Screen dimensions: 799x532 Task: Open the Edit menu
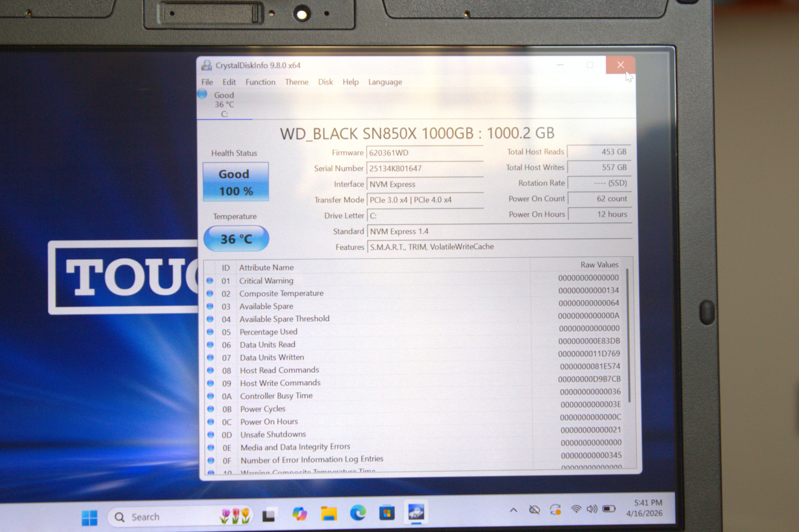229,82
